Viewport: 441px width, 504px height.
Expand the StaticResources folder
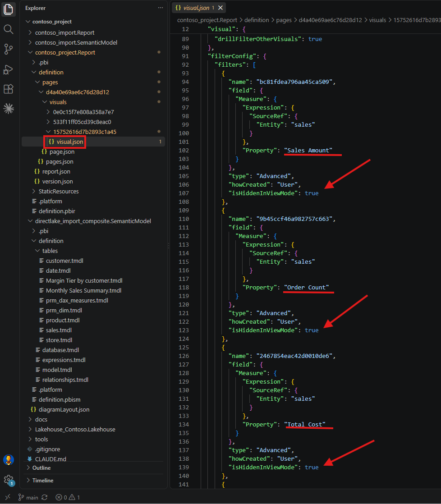tap(59, 191)
